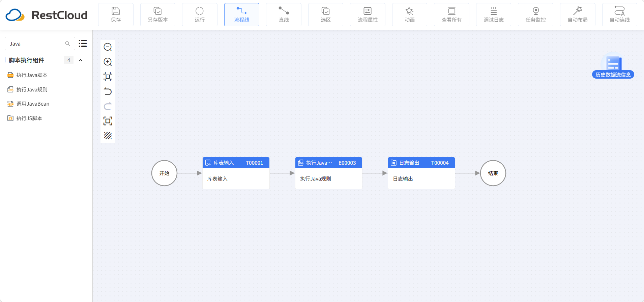Click 查看所有 to view all
Screen dimensions: 644x302
[x=451, y=15]
